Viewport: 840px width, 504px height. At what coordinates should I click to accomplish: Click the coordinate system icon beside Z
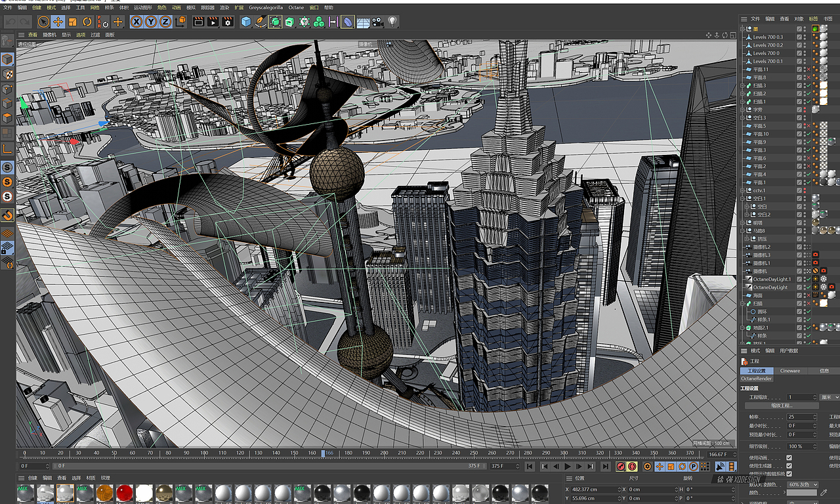pos(180,22)
